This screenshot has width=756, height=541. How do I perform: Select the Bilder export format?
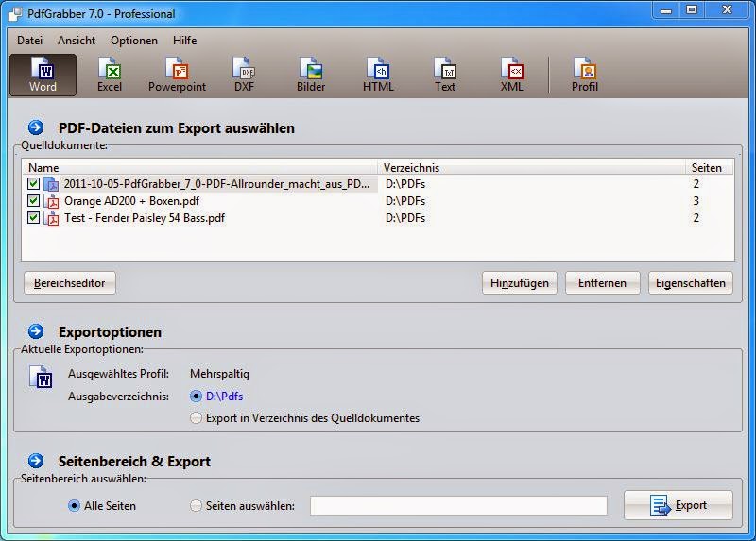[311, 75]
